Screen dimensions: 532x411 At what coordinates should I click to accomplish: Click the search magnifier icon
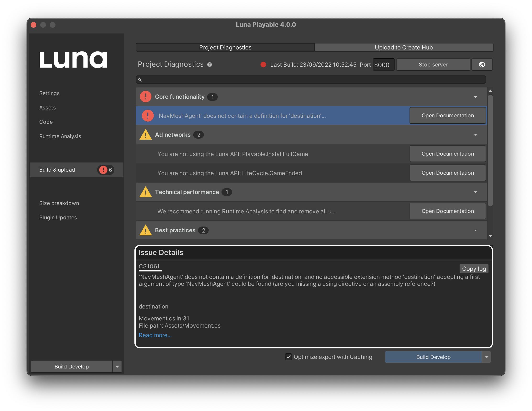(x=140, y=80)
